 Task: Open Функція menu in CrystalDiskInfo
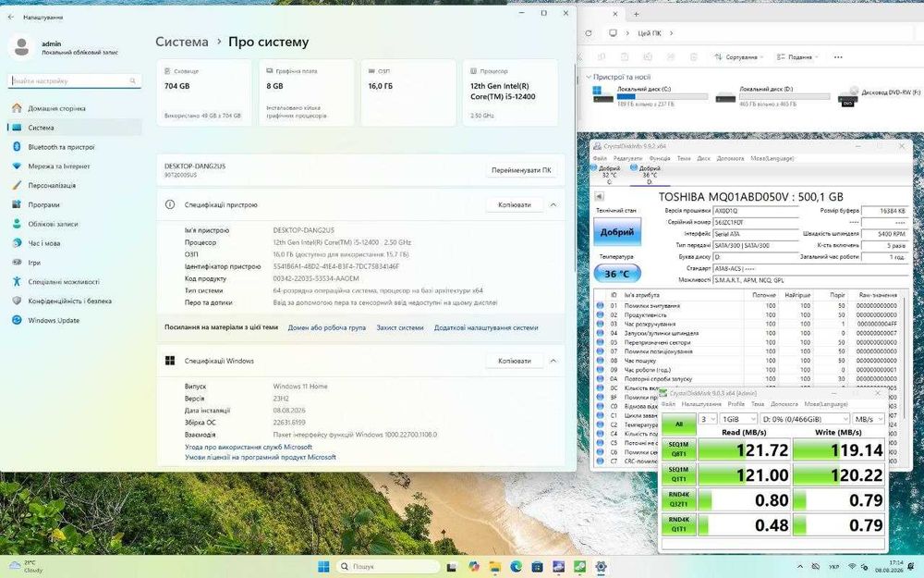click(660, 158)
